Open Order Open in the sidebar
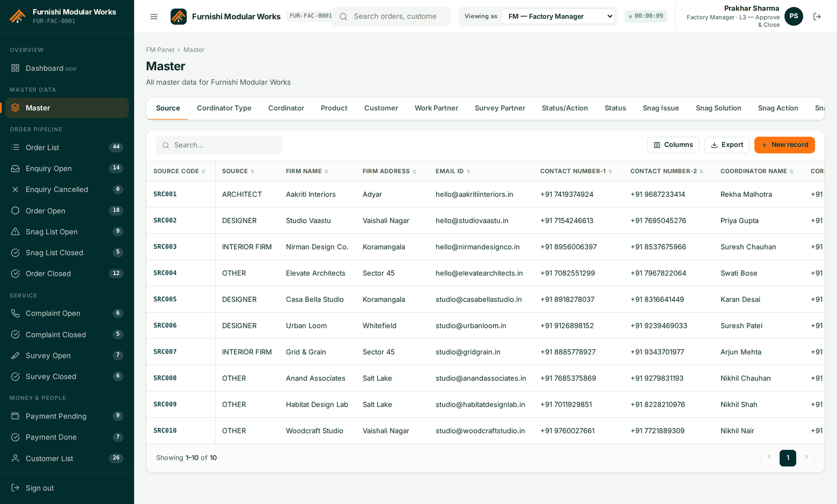 pyautogui.click(x=67, y=211)
